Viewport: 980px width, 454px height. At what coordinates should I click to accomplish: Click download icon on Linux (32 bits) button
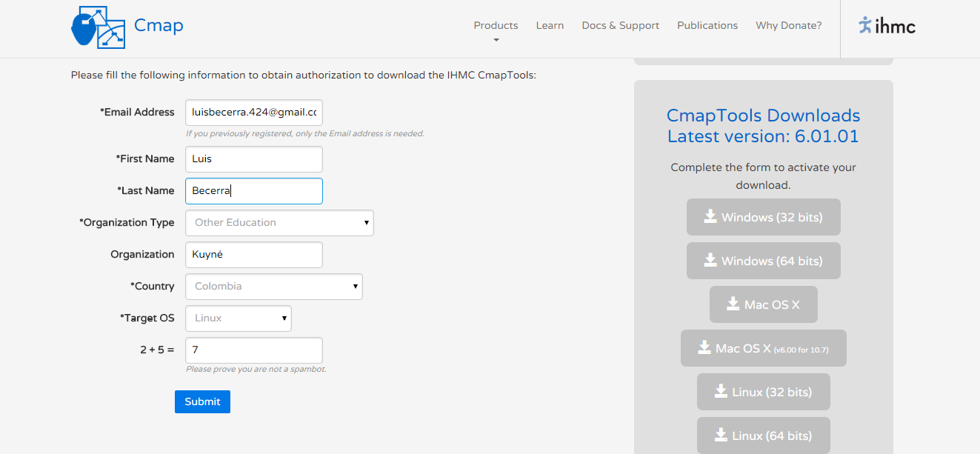(721, 391)
